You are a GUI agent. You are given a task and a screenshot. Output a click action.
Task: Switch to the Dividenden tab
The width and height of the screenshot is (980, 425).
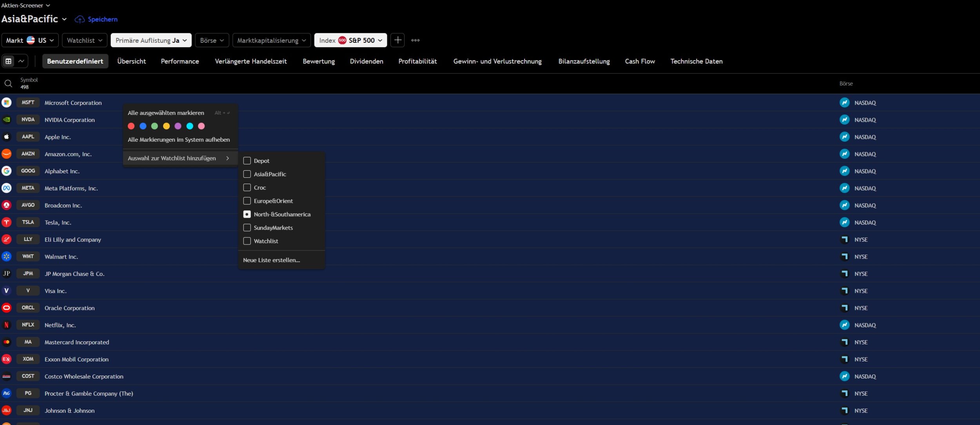[x=366, y=61]
